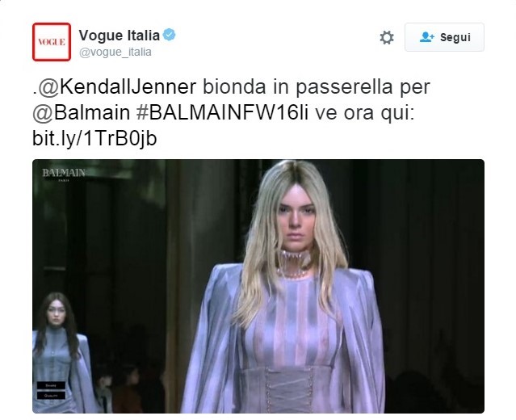Image resolution: width=516 pixels, height=420 pixels.
Task: Click the @vogue_italia handle
Action: [115, 52]
